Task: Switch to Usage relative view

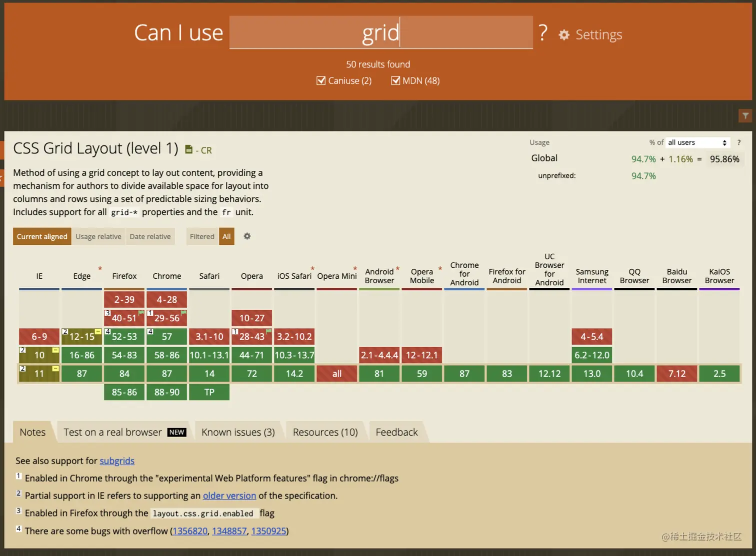Action: 98,236
